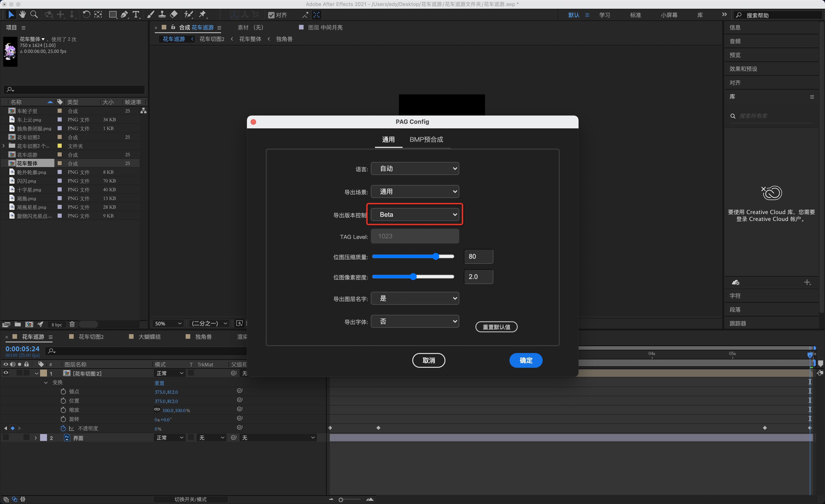Toggle the 对齐 snapping checkbox
The height and width of the screenshot is (504, 825).
click(x=271, y=15)
